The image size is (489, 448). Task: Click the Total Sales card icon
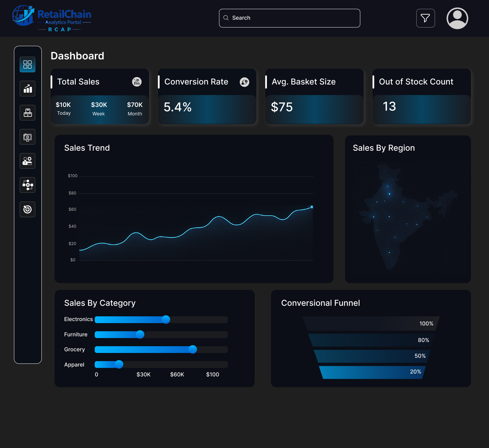coord(137,82)
